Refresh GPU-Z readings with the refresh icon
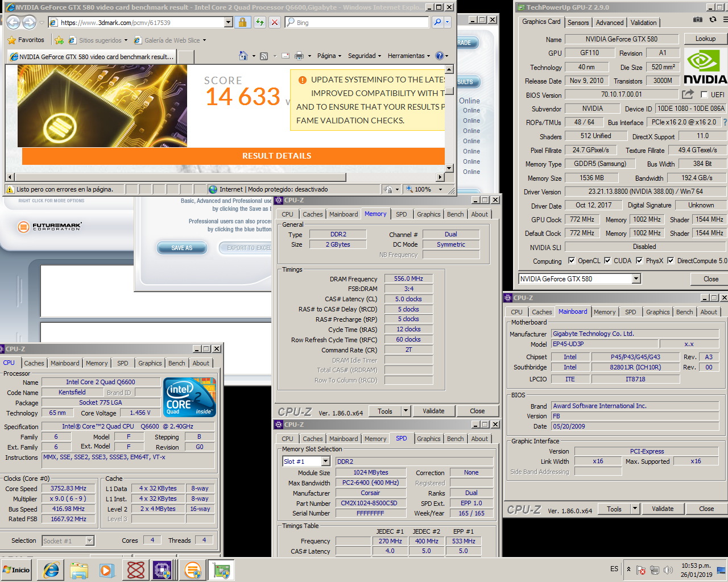Viewport: 728px width, 582px height. pos(713,19)
